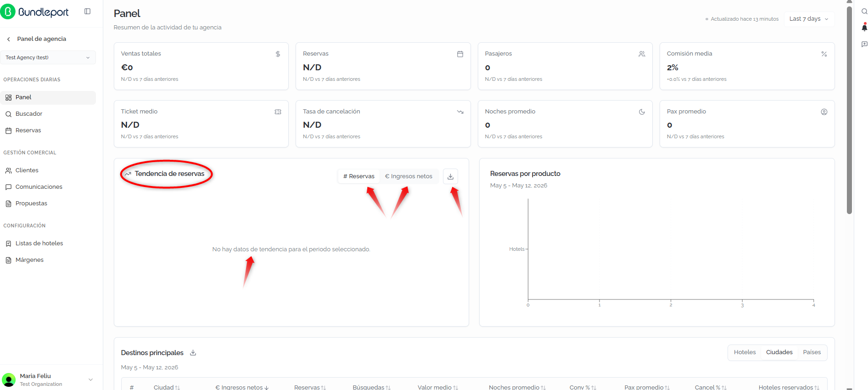Sort by Ingresos netos column arrow
This screenshot has height=390, width=868.
267,388
